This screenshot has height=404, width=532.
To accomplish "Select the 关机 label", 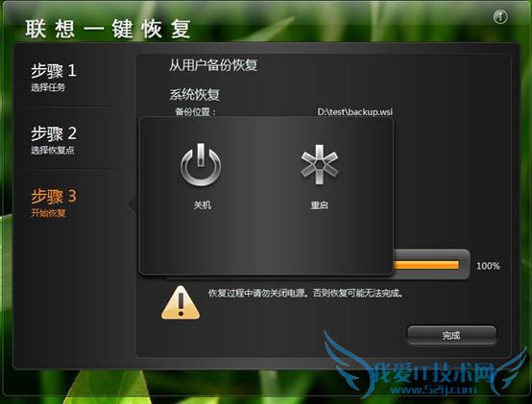I will pos(203,205).
